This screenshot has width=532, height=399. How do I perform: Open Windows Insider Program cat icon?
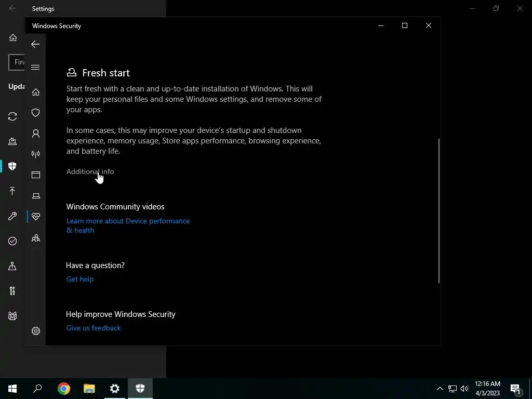pyautogui.click(x=12, y=316)
